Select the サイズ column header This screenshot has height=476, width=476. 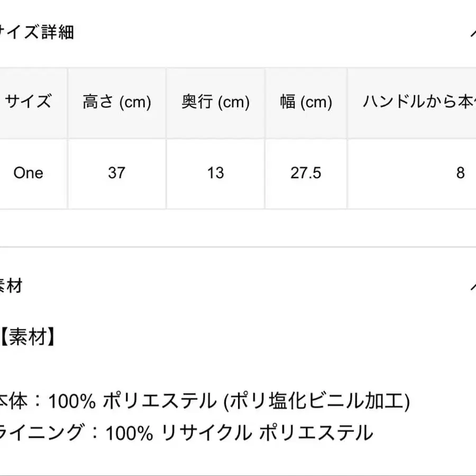coord(29,102)
